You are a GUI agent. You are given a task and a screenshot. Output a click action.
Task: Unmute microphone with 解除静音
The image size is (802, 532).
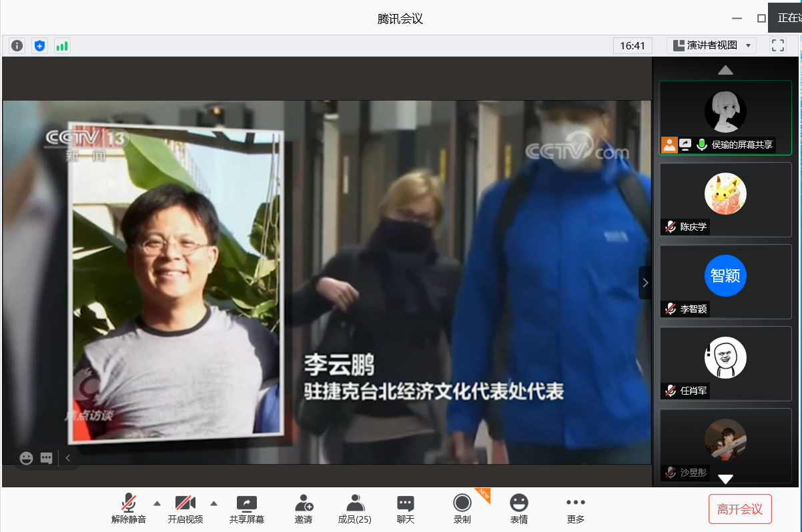pos(129,509)
